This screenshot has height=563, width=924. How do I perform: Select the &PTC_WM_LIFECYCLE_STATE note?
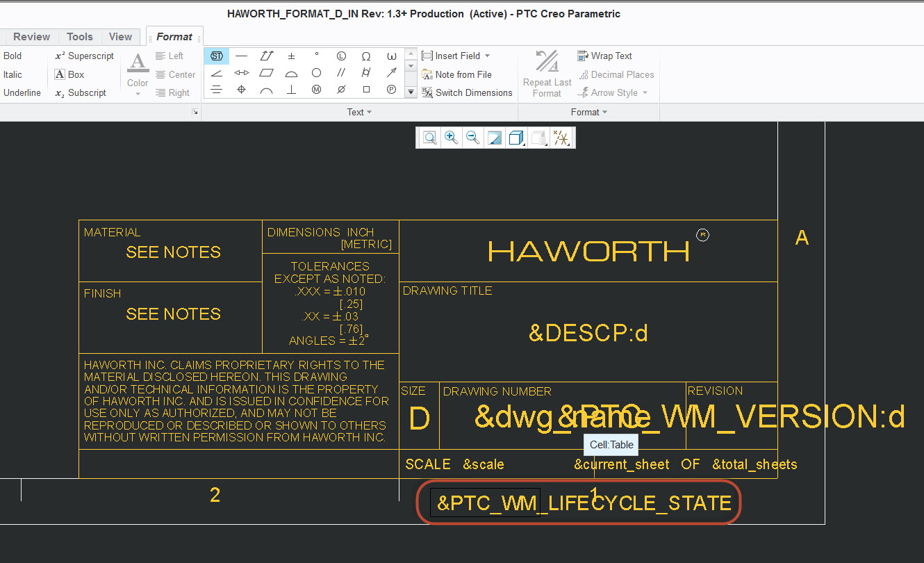pos(584,503)
